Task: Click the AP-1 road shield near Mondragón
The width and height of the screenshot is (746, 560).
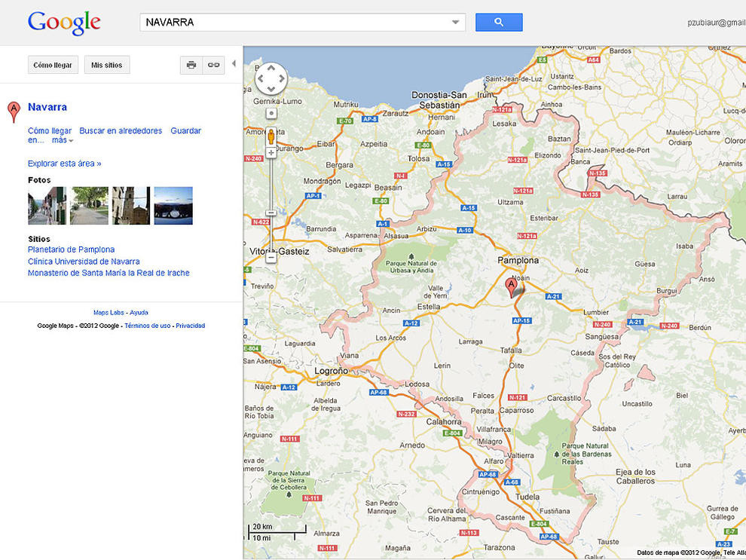Action: (x=313, y=195)
